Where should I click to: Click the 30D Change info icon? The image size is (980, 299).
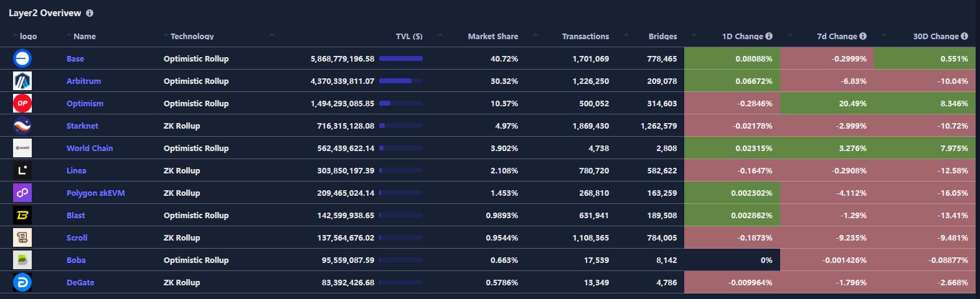(x=964, y=36)
